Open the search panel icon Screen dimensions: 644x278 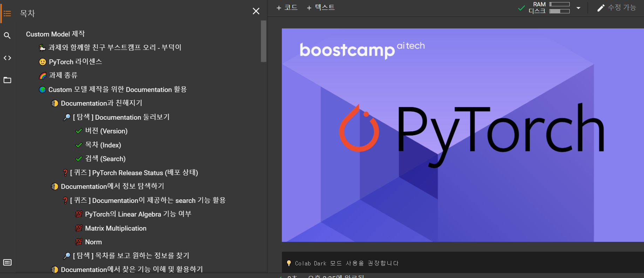[x=7, y=35]
